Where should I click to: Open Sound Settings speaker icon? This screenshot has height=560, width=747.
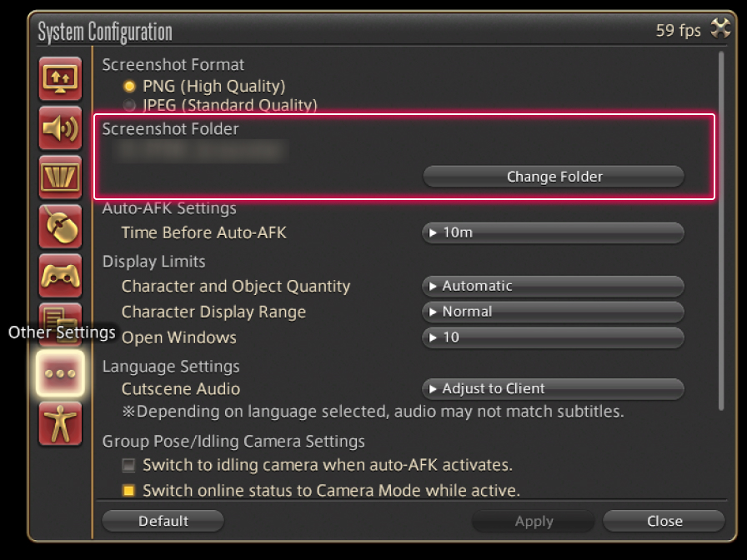(x=61, y=127)
